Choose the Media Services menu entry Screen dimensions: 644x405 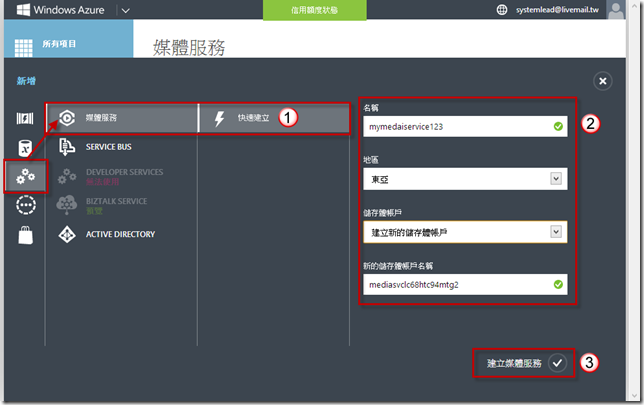(122, 118)
